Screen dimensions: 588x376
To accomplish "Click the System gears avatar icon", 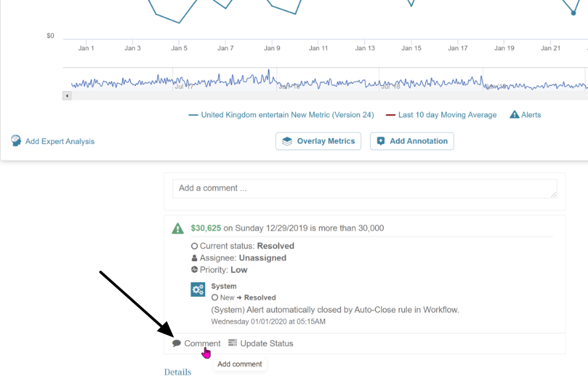I will coord(198,290).
